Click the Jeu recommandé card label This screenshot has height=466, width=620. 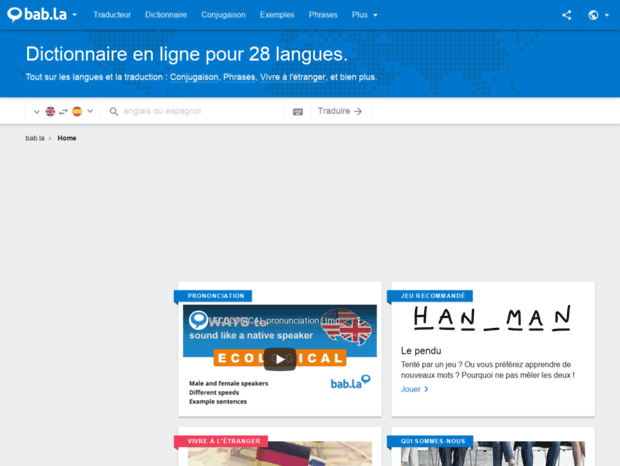(433, 296)
